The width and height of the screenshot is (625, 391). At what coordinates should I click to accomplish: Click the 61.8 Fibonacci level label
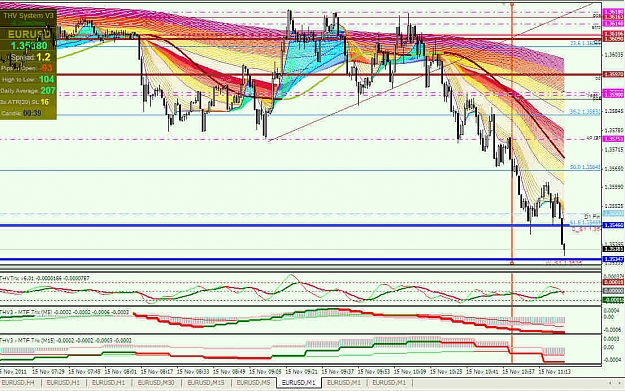pos(585,222)
